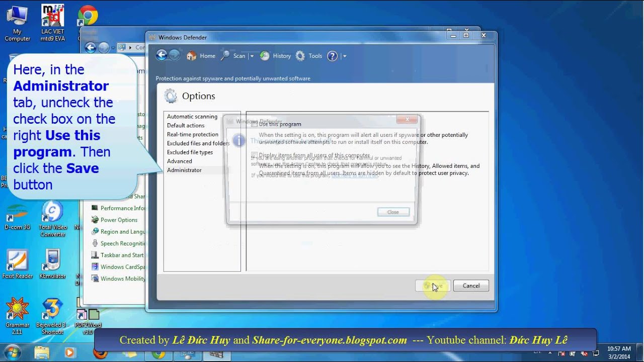Click Close in the faded Defender dialog
Viewport: 644px width, 362px height.
[393, 212]
